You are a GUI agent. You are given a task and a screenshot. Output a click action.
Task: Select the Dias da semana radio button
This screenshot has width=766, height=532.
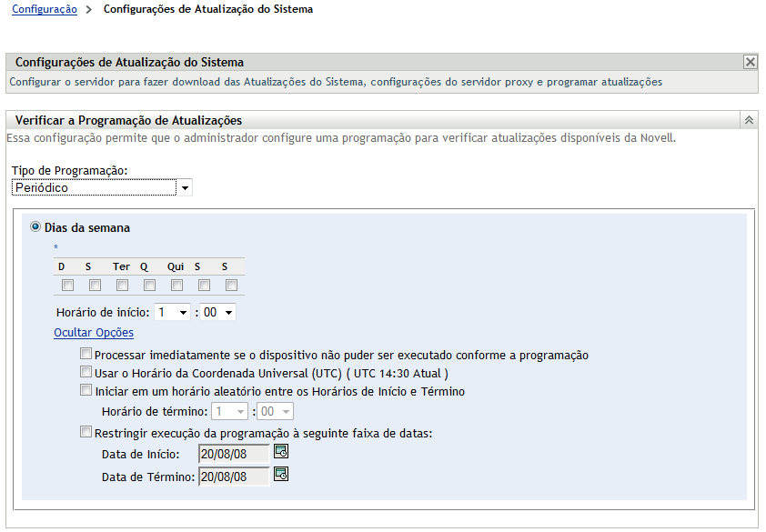click(x=35, y=227)
